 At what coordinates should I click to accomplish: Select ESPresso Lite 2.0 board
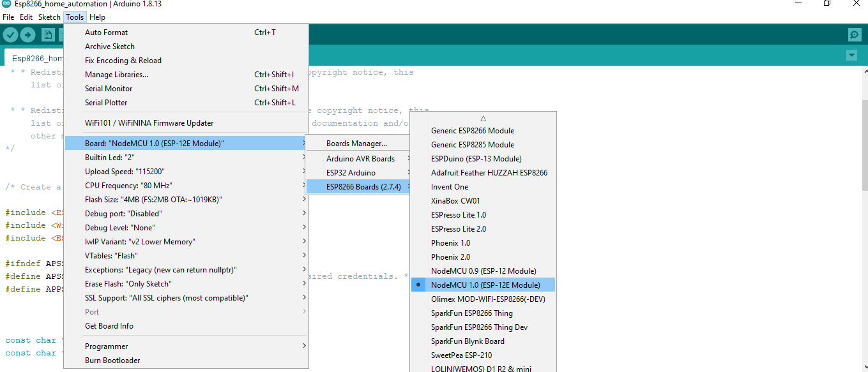483,229
